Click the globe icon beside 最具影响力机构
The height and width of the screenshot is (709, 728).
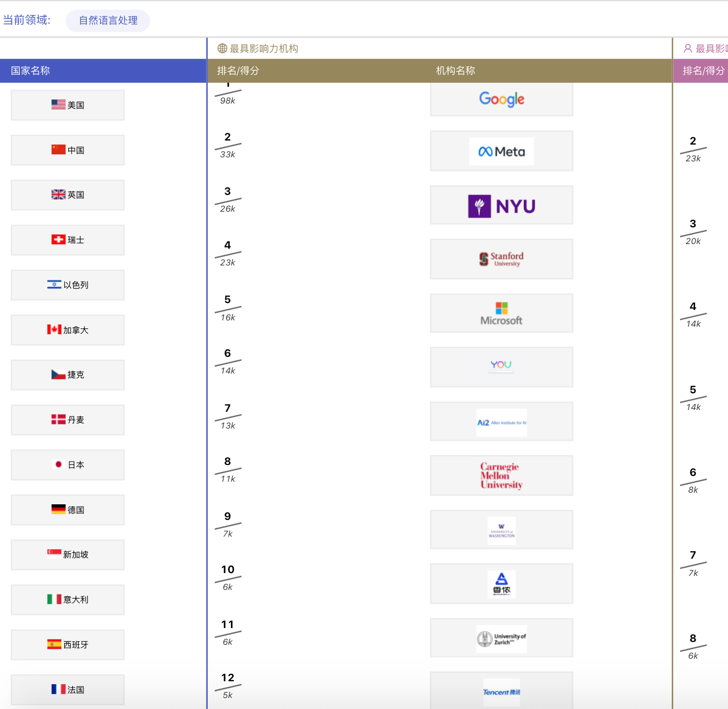click(222, 49)
